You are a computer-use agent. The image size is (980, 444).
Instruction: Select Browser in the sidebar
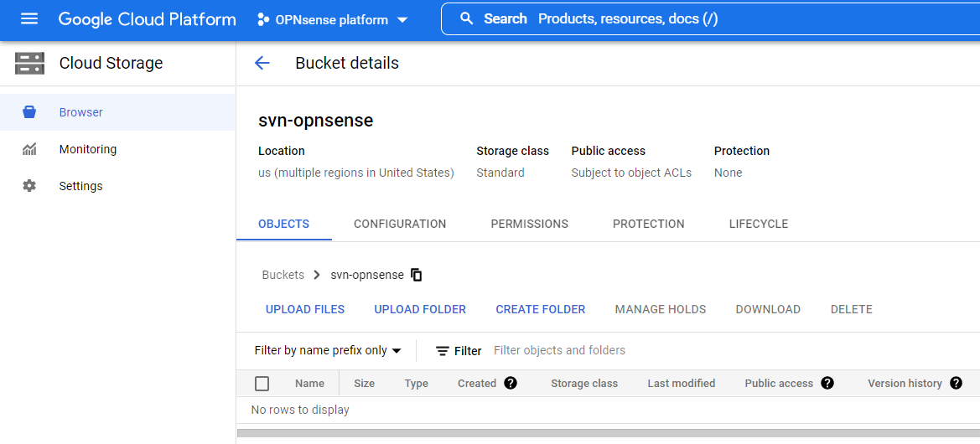117,112
